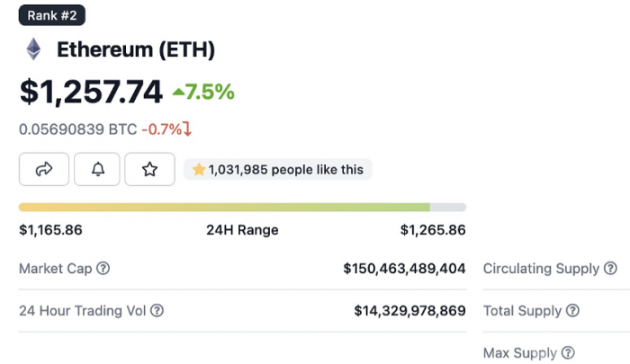Open 24 Hour Trading Vol help icon
This screenshot has width=630, height=364.
click(157, 310)
